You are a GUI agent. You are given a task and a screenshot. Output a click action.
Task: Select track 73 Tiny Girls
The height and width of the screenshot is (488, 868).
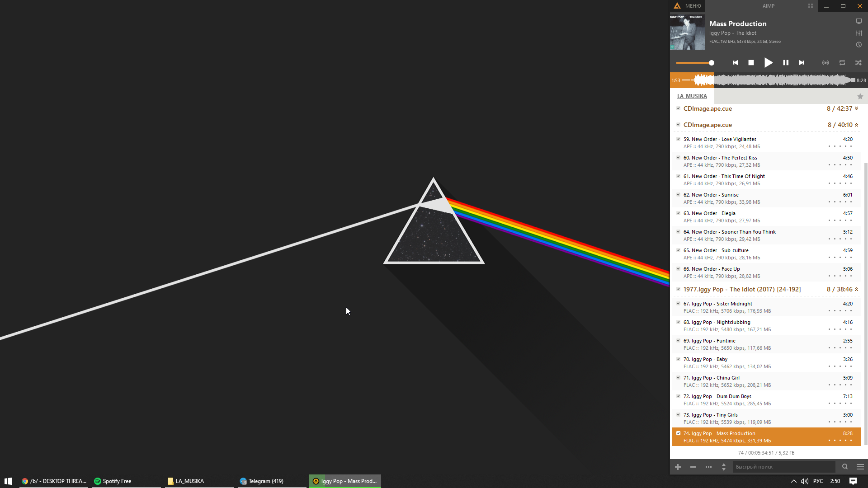pos(766,418)
